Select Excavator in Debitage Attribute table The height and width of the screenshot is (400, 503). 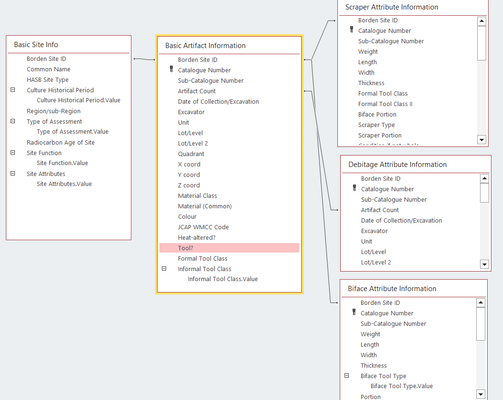click(x=374, y=231)
